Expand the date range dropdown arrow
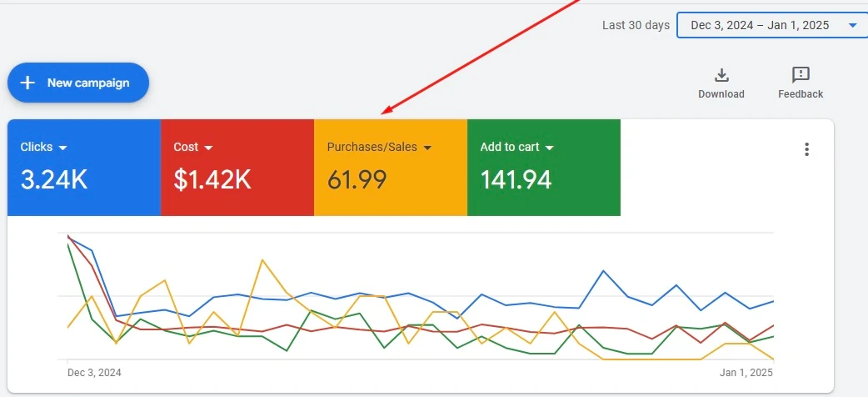The height and width of the screenshot is (397, 868). pos(851,26)
